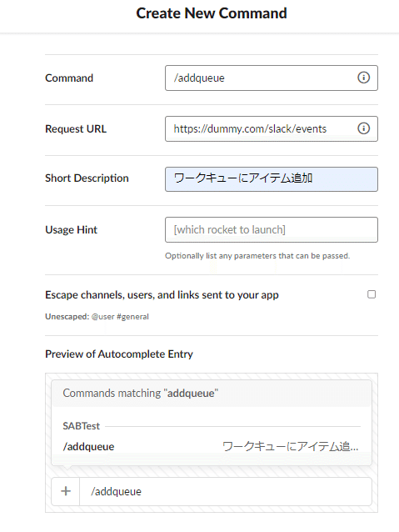Enable the escape channels, users, links checkbox
399x532 pixels.
(372, 294)
